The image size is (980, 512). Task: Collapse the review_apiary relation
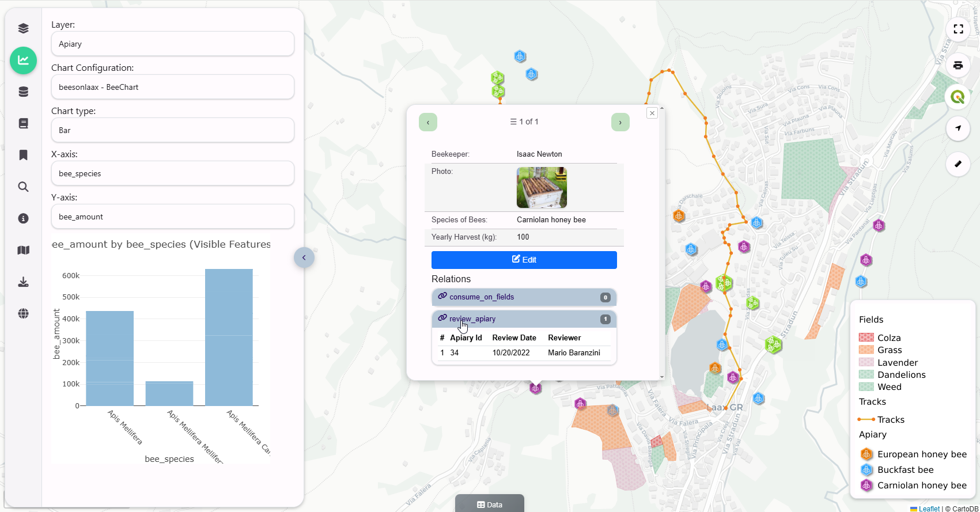pyautogui.click(x=524, y=319)
